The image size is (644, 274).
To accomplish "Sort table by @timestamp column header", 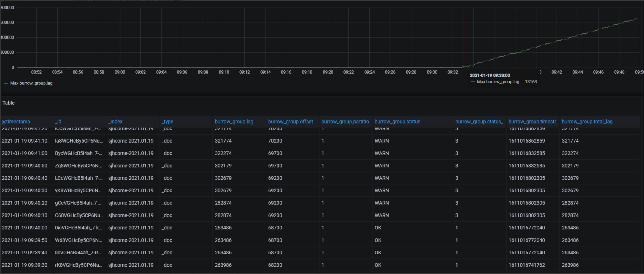I will [16, 122].
